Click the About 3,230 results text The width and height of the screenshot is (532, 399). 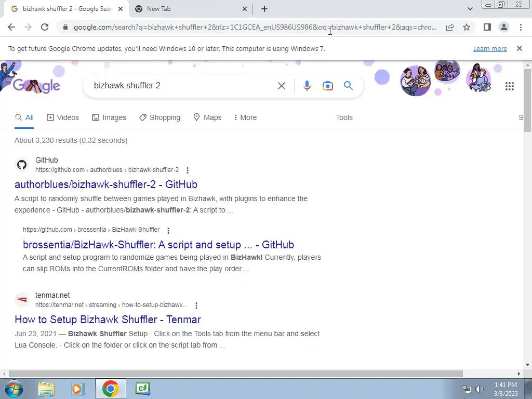pyautogui.click(x=71, y=140)
